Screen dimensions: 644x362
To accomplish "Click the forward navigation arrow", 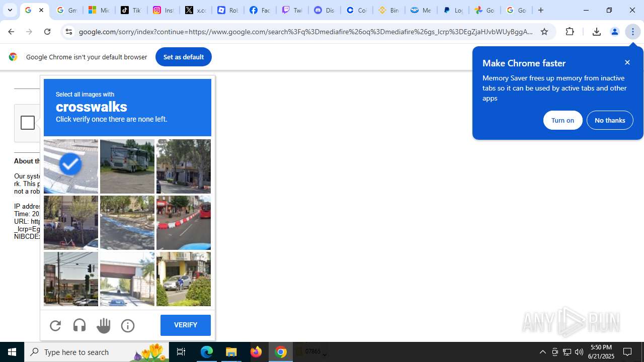I will 29,32.
